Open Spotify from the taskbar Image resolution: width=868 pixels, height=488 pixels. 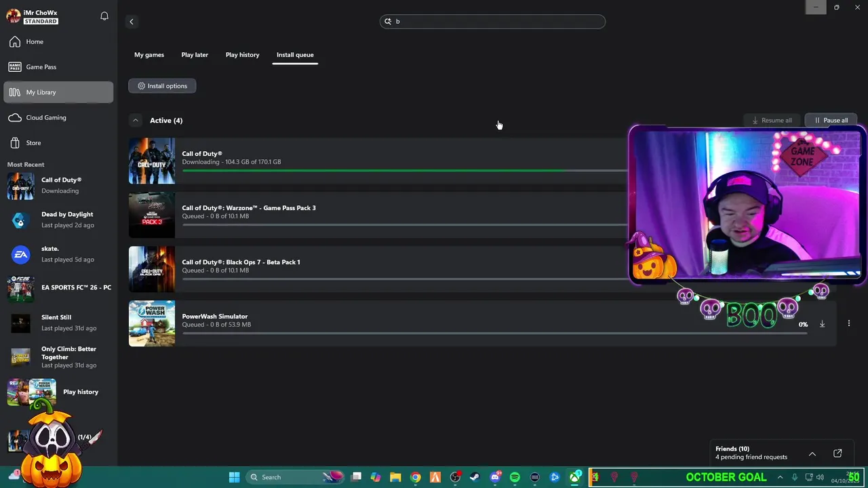(515, 477)
